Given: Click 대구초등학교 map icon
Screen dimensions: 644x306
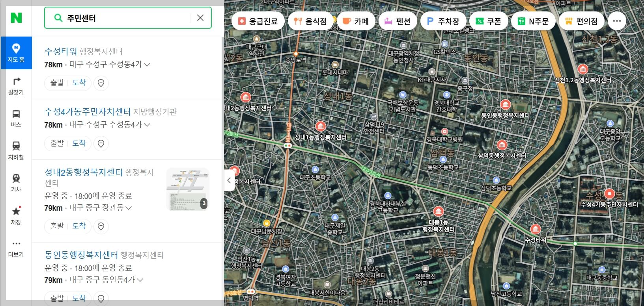Looking at the screenshot, I should 315,170.
